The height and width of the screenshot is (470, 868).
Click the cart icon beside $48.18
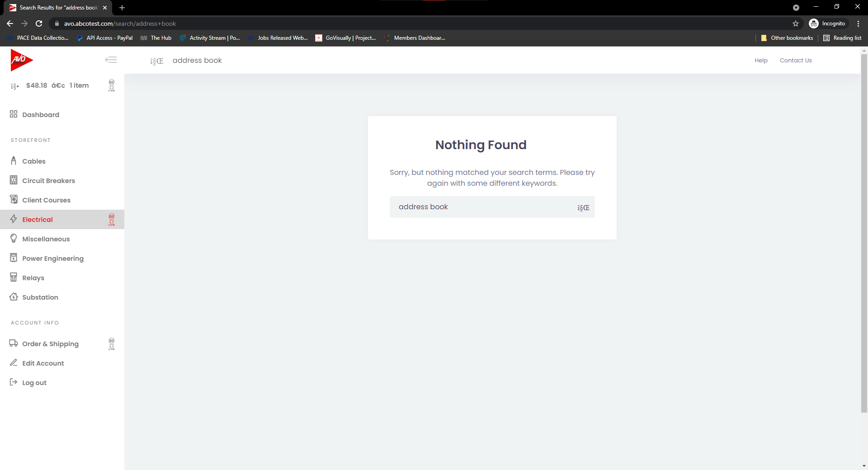(x=15, y=86)
